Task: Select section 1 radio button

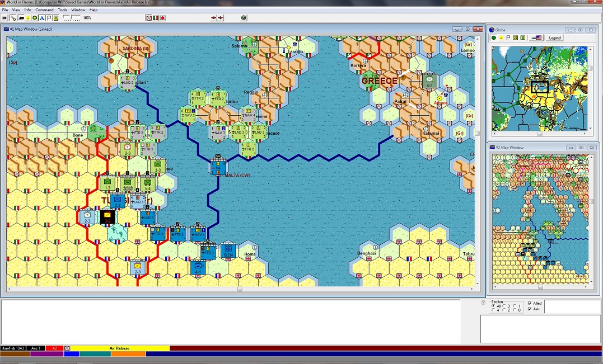Action: point(515,306)
